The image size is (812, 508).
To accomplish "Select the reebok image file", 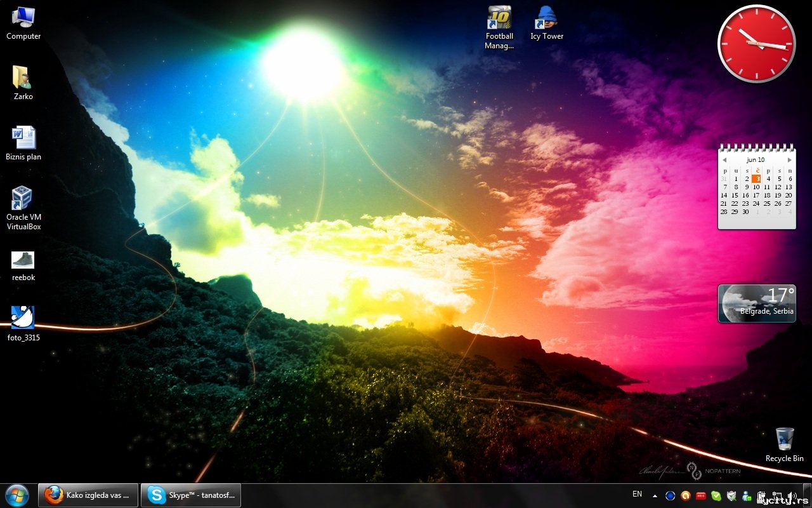I will (23, 266).
